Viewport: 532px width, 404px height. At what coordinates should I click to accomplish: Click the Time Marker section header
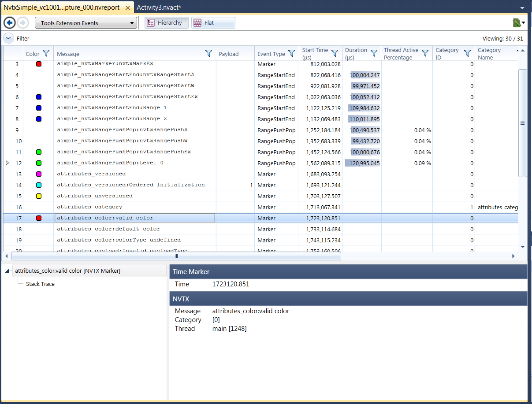[348, 272]
